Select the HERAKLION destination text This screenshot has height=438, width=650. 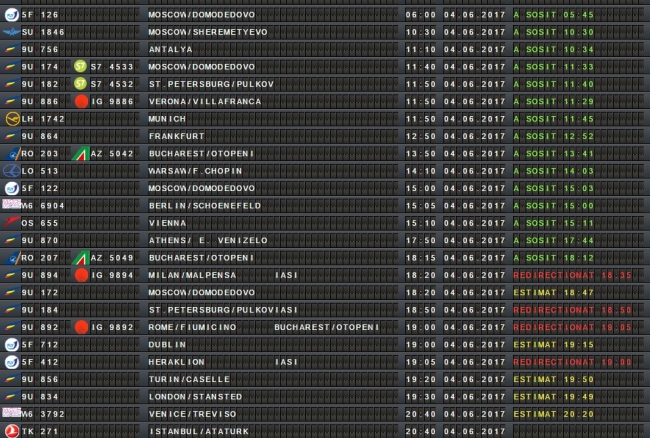point(177,362)
